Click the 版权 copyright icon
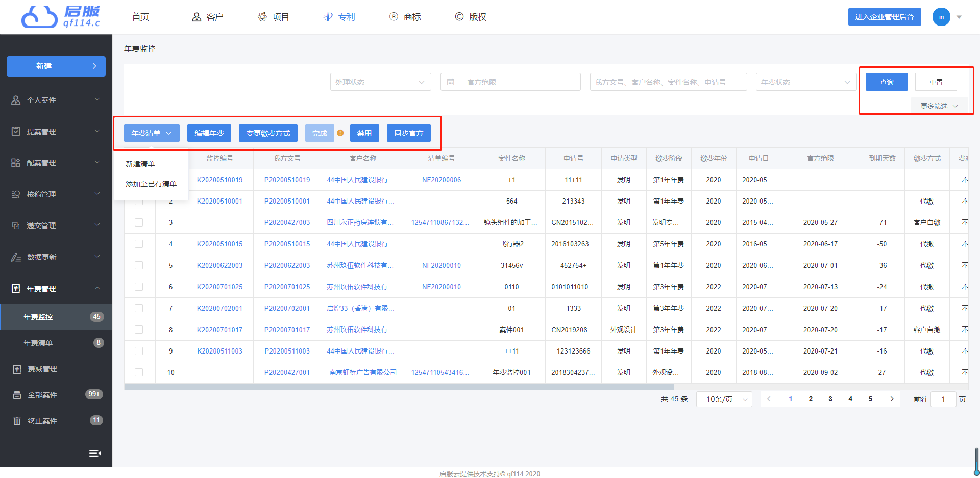 tap(459, 17)
